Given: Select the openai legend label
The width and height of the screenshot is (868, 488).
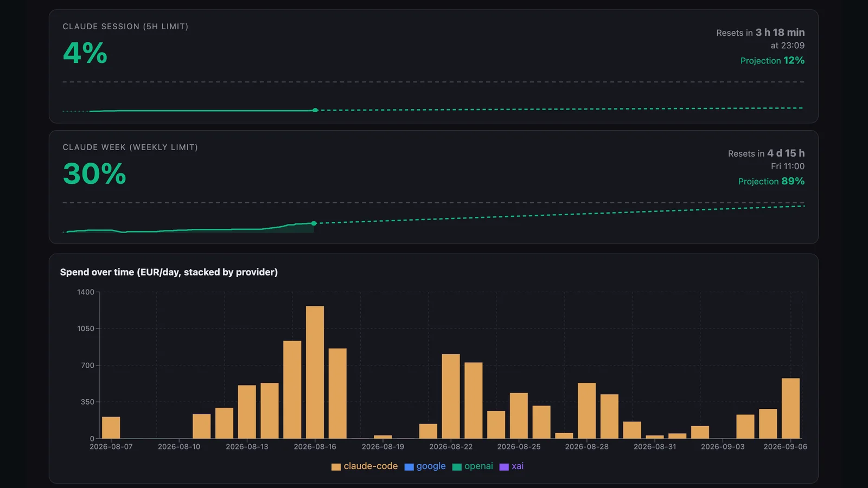Looking at the screenshot, I should tap(478, 466).
